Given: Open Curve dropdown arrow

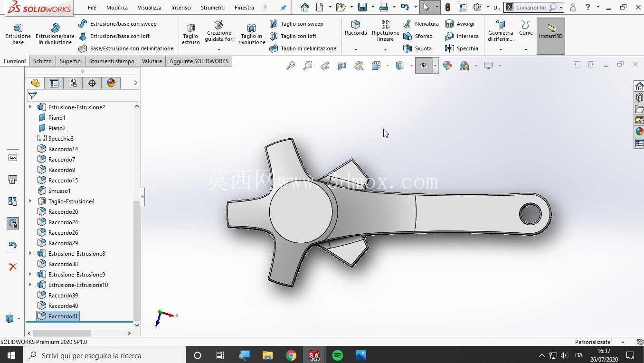Looking at the screenshot, I should coord(526,49).
